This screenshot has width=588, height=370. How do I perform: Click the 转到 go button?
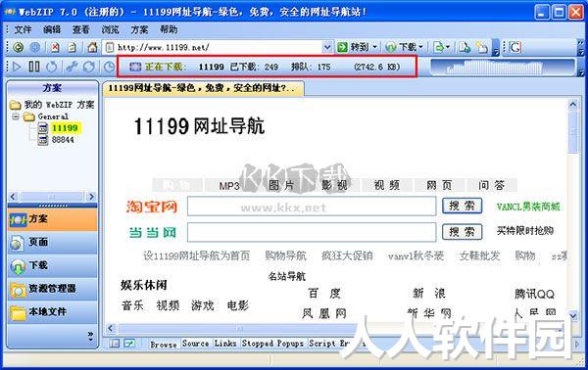353,47
